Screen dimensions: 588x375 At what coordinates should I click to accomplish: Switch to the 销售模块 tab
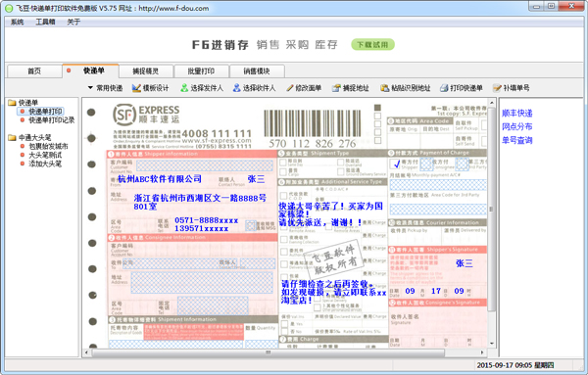point(257,70)
